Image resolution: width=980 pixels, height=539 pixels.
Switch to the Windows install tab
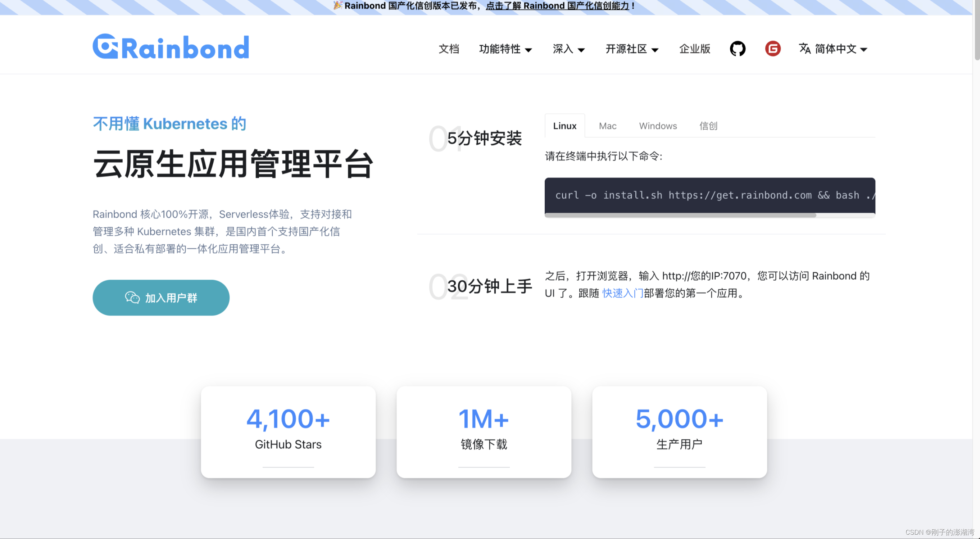pos(658,126)
